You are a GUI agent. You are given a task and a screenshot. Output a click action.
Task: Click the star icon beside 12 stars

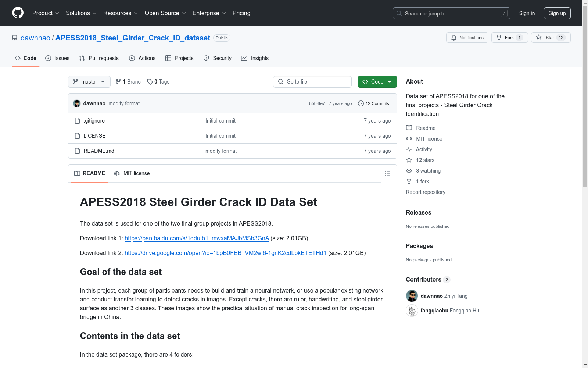[x=409, y=160]
